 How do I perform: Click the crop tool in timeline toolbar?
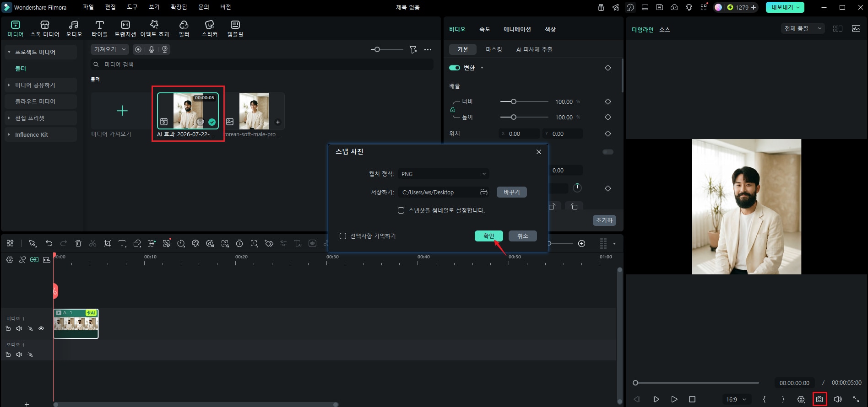108,243
